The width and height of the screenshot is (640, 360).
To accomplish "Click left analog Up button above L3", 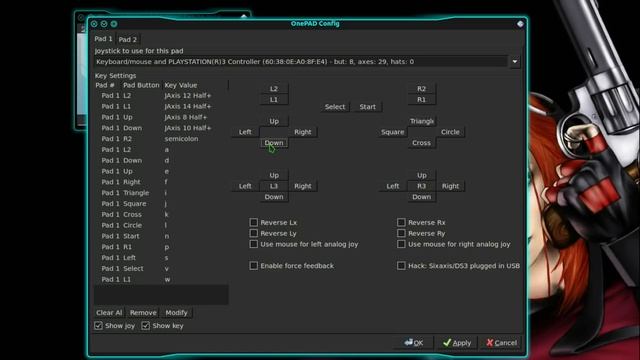I will 274,175.
